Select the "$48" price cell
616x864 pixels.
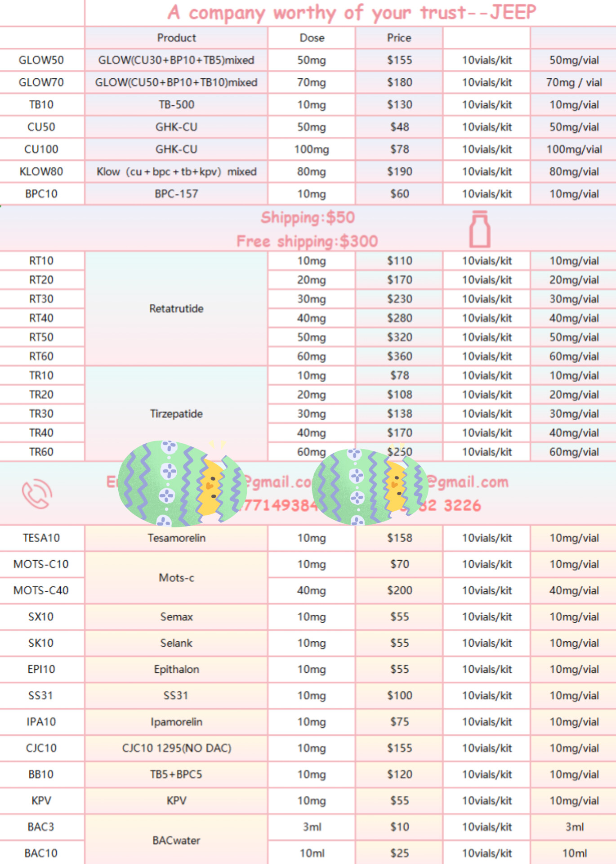tap(400, 127)
